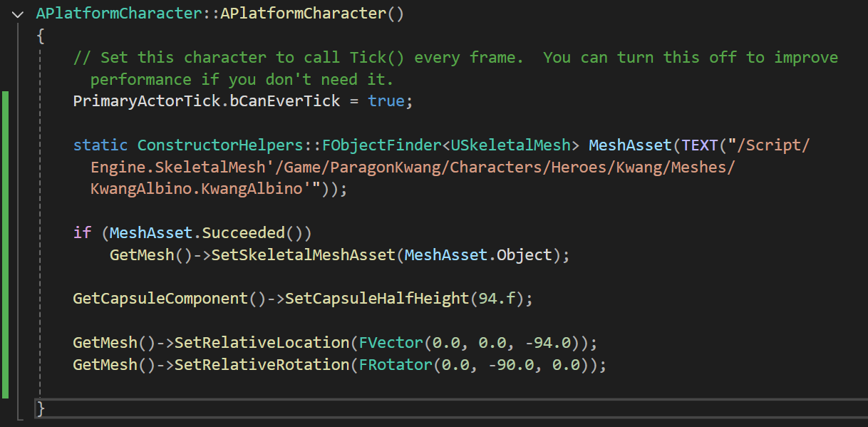Click the Engine.SkeletalMesh path string line
This screenshot has height=427, width=868.
point(413,168)
